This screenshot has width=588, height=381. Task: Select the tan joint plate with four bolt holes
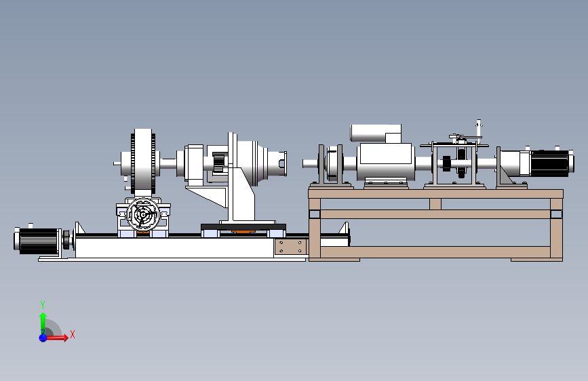click(291, 247)
